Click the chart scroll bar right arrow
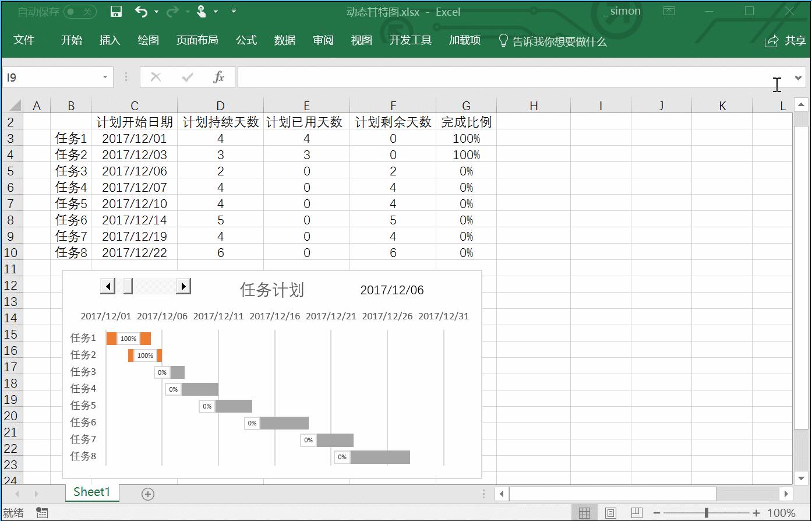This screenshot has height=521, width=812. (x=183, y=286)
